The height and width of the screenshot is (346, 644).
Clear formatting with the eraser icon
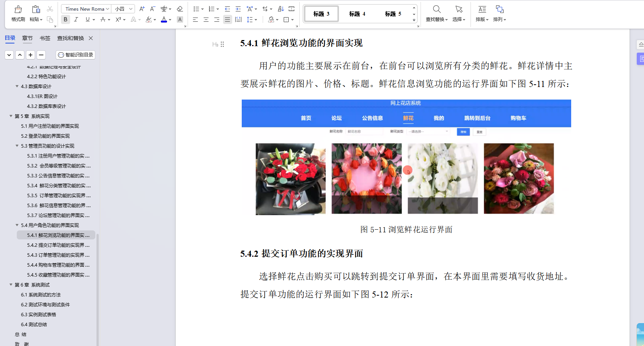[x=180, y=8]
